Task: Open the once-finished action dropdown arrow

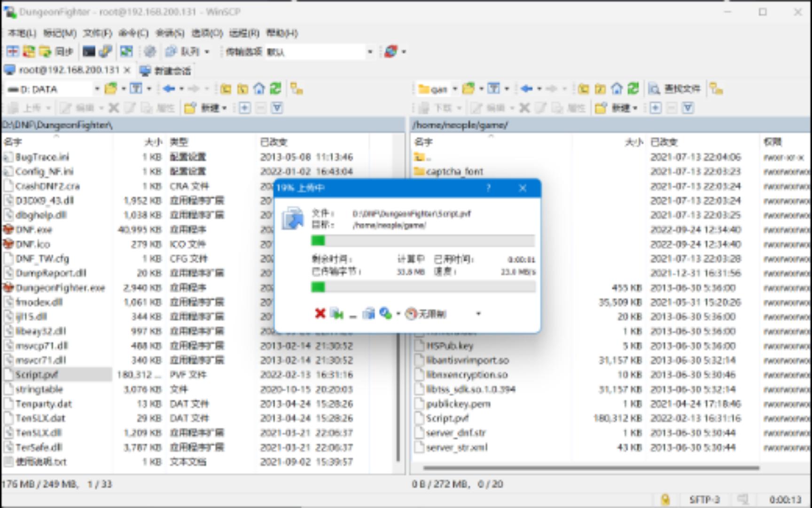Action: pos(398,314)
